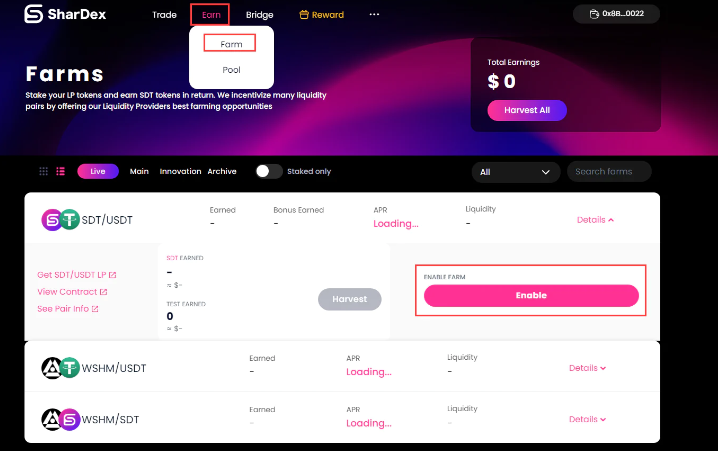Click the SharDex logo icon

(x=33, y=14)
